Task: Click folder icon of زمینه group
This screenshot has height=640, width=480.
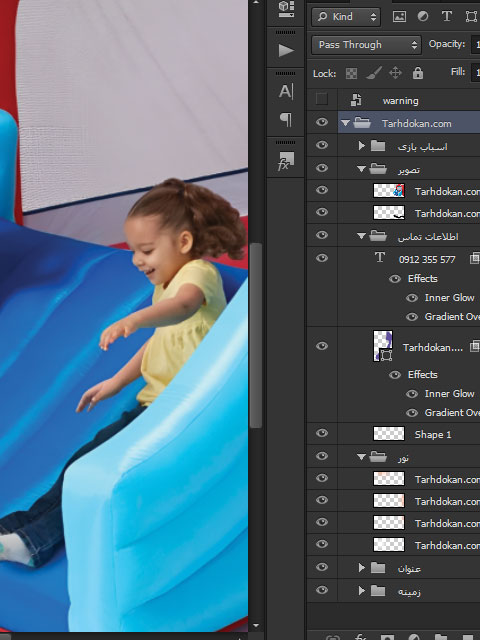Action: [378, 590]
